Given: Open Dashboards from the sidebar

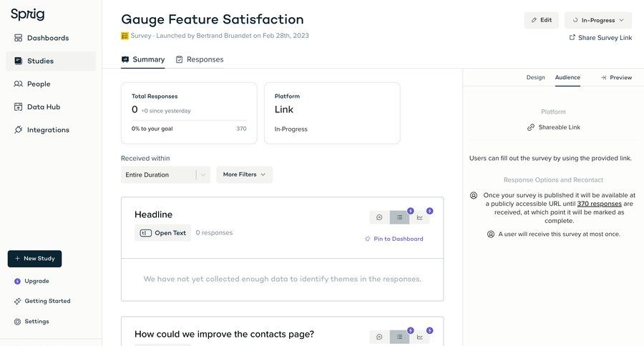Looking at the screenshot, I should (x=47, y=38).
